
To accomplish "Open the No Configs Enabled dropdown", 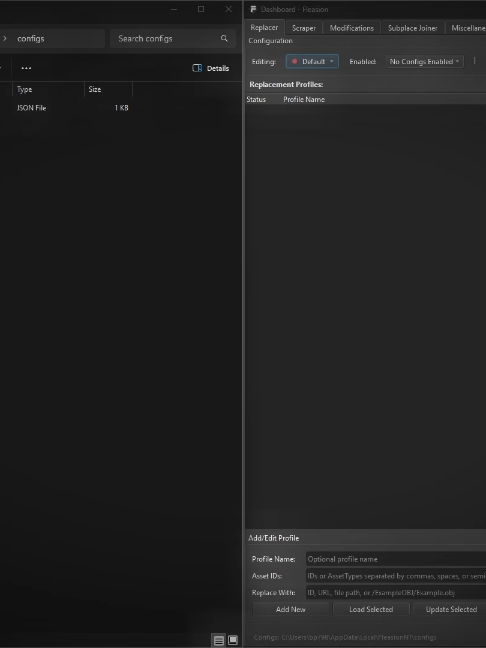I will coord(425,61).
